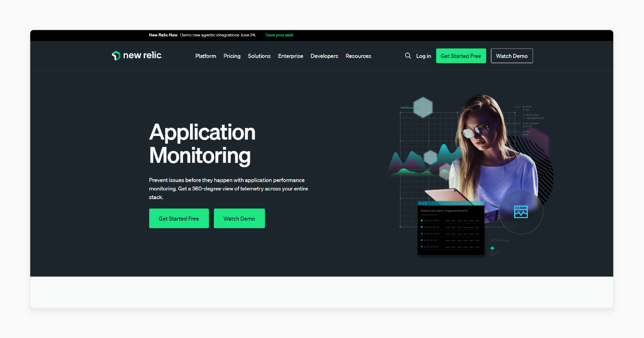Open the search magnifier icon
The width and height of the screenshot is (644, 338).
coord(408,56)
